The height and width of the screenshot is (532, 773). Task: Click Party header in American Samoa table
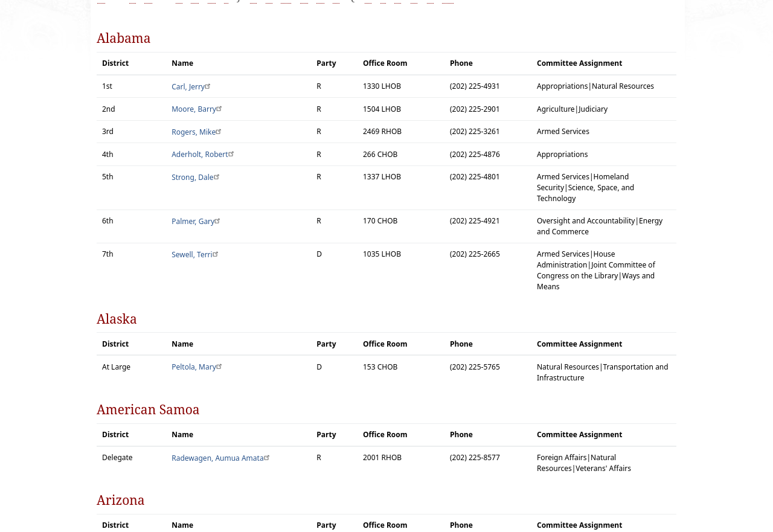[x=326, y=435]
